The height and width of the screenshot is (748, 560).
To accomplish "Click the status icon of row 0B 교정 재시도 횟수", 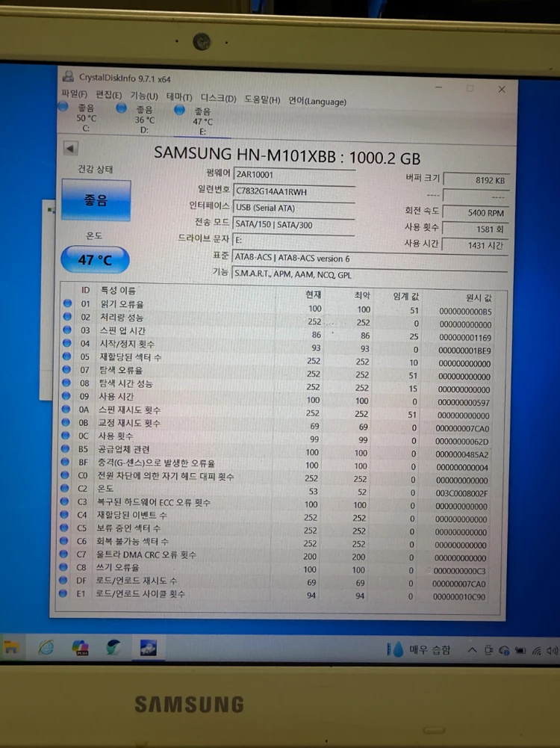I will [x=65, y=422].
